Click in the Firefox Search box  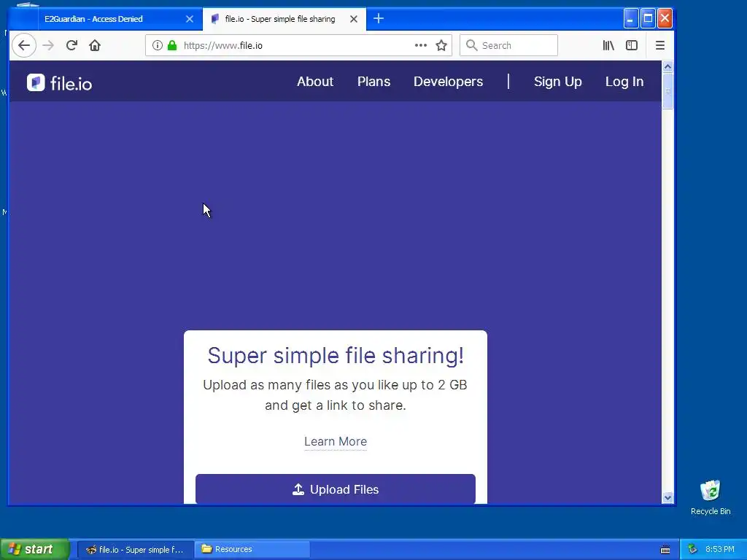click(508, 45)
